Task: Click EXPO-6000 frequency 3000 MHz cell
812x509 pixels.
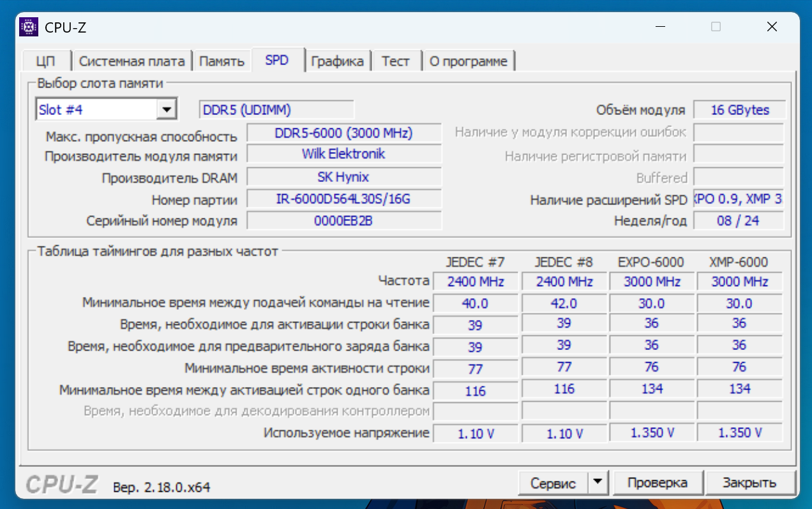Action: tap(651, 282)
